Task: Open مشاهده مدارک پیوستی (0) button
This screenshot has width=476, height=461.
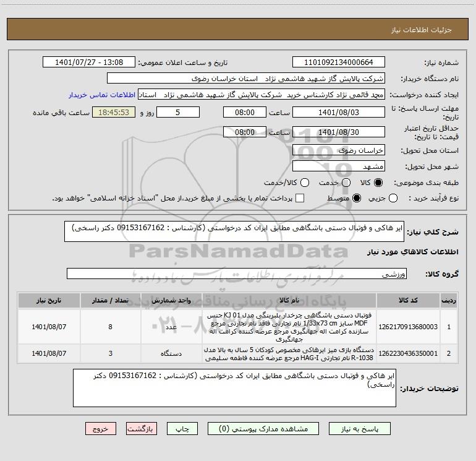Action: 263,428
